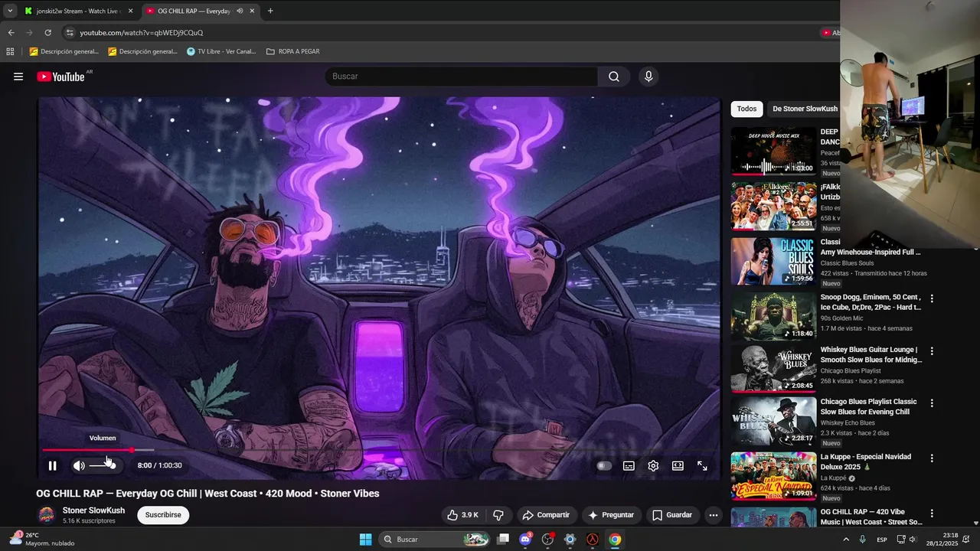Start voice search with the microphone icon
Screen dimensions: 980x551
pos(648,77)
